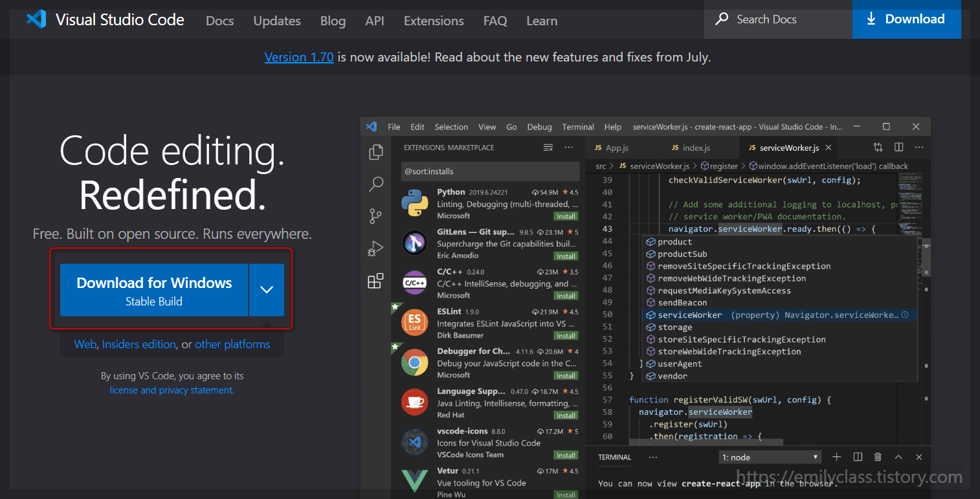
Task: Click the Python extension icon
Action: (x=414, y=203)
